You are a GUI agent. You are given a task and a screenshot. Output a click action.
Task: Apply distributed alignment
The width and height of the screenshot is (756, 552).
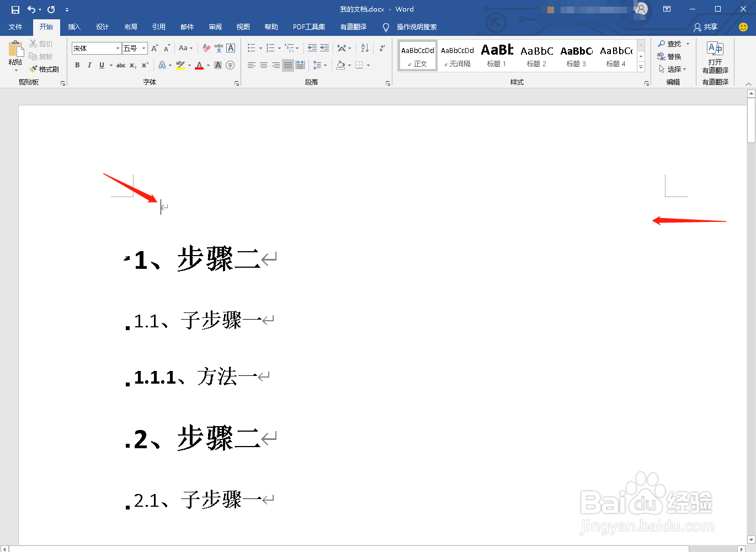click(x=300, y=65)
